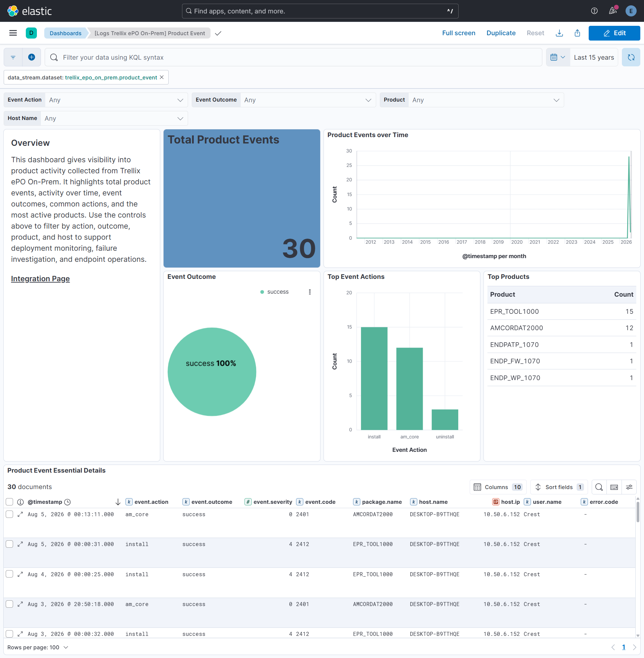Go to Dashboards breadcrumb

pos(65,33)
